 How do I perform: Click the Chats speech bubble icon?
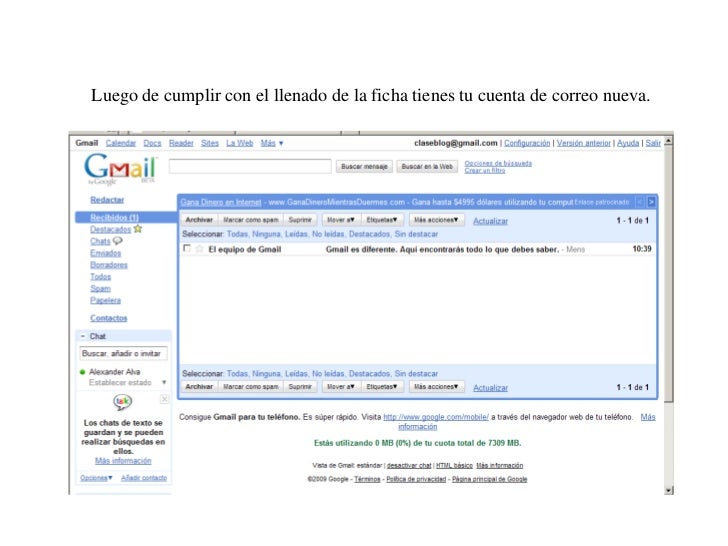117,240
